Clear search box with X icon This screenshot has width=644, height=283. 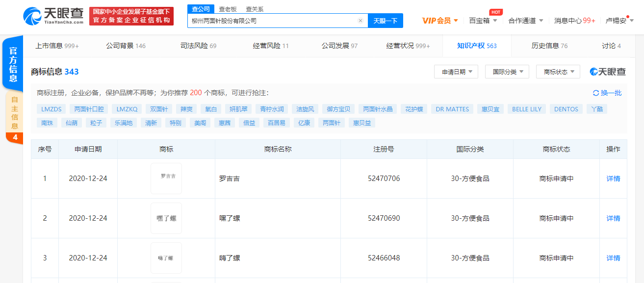pos(360,21)
